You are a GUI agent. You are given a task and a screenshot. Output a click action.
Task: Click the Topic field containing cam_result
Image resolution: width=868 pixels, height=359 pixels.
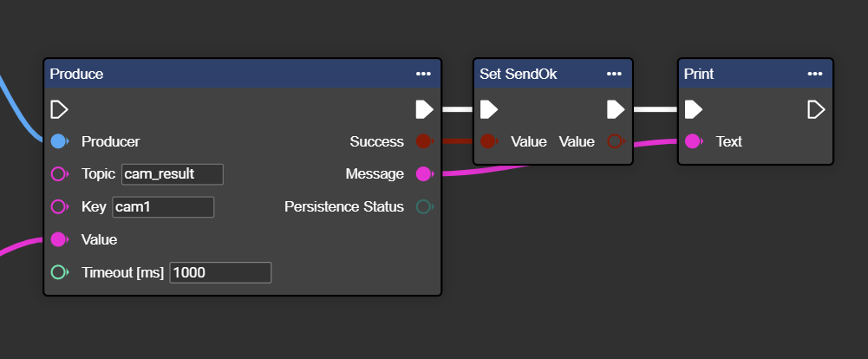(x=172, y=174)
